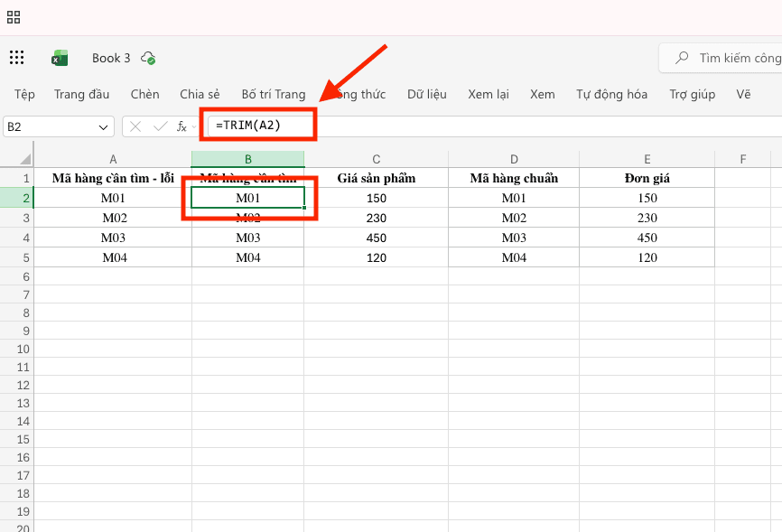The image size is (782, 532).
Task: Select cell C3 with value 230
Action: click(x=377, y=218)
